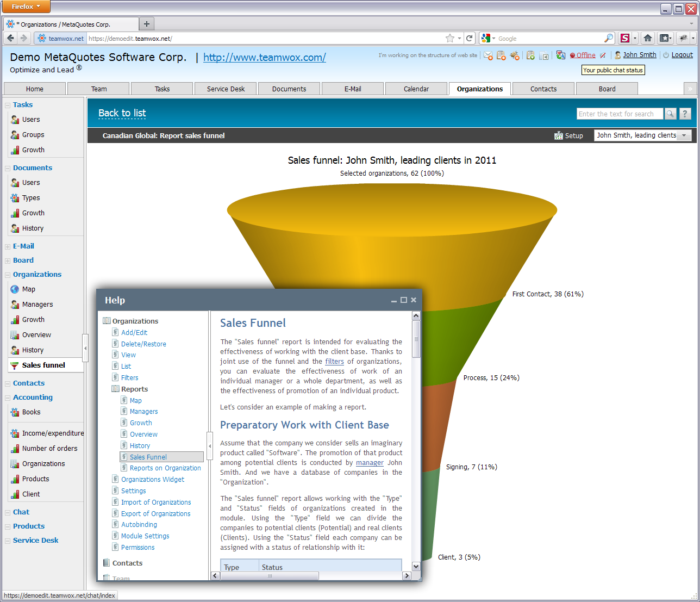Open Types under Documents

(x=31, y=198)
